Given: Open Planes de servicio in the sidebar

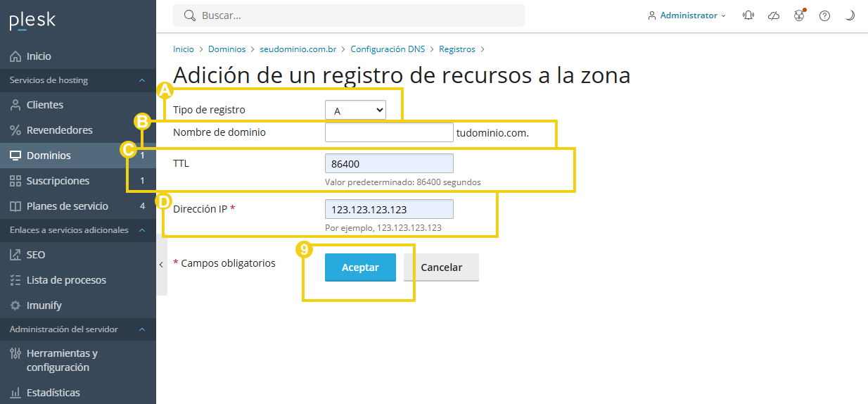Looking at the screenshot, I should pyautogui.click(x=78, y=206).
